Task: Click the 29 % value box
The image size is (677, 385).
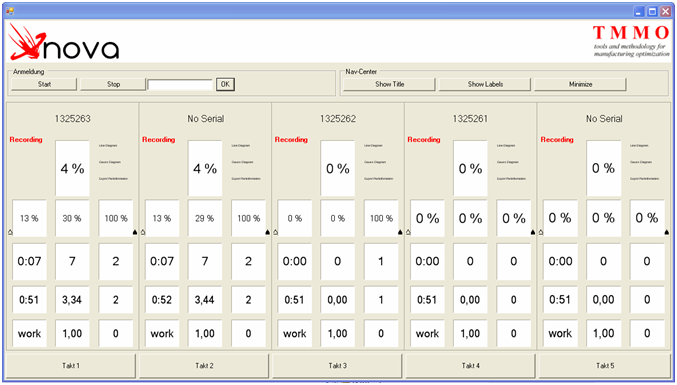Action: click(205, 218)
